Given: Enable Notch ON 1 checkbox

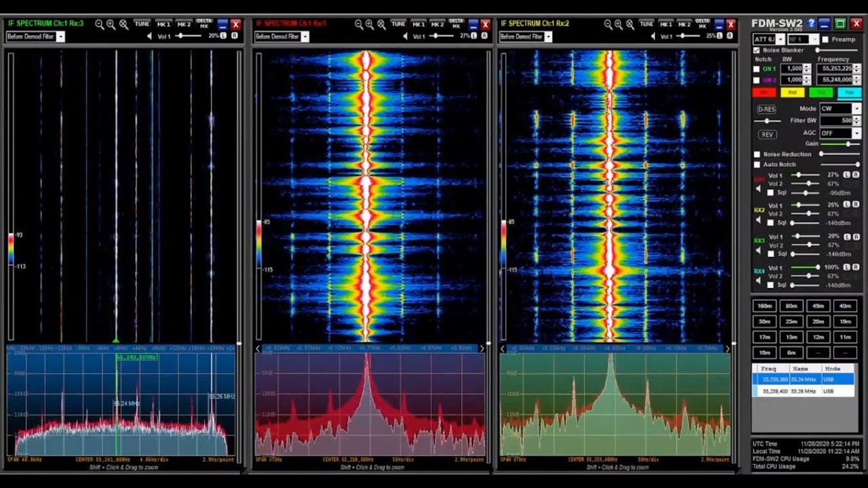Looking at the screenshot, I should [757, 69].
